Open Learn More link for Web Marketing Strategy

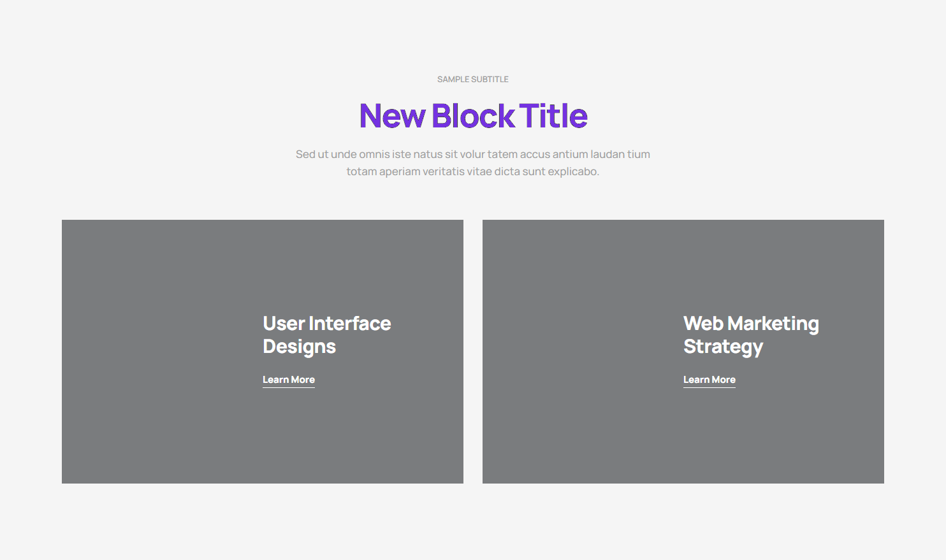[709, 380]
